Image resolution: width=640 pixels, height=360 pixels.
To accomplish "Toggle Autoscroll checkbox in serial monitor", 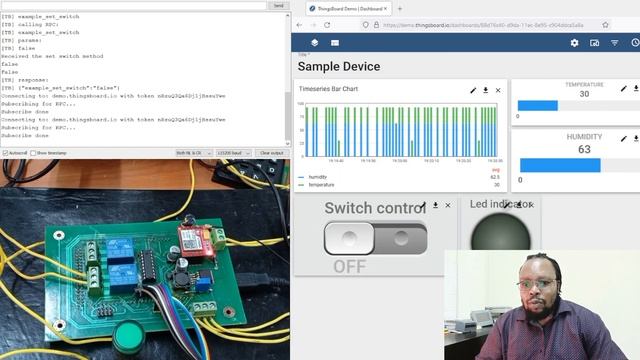I will click(5, 153).
